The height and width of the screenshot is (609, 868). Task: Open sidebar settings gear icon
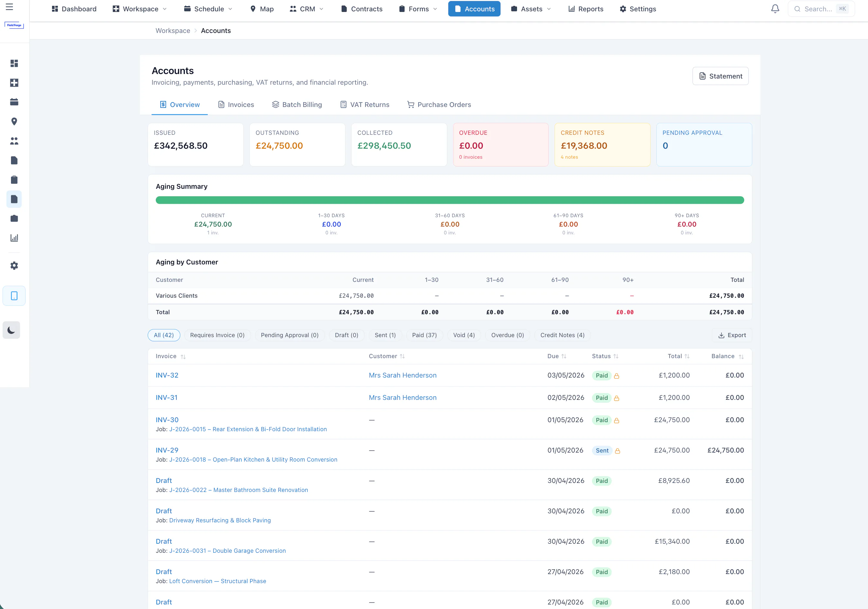tap(14, 265)
